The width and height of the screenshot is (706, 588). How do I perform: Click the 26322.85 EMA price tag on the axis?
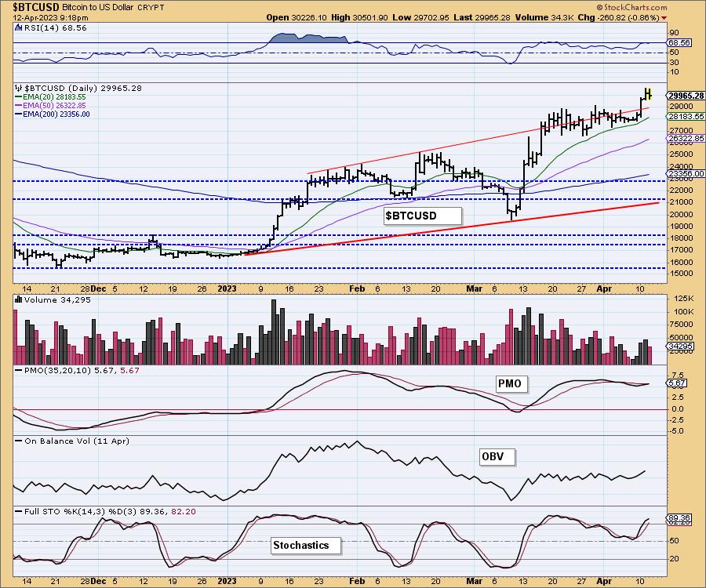(686, 138)
